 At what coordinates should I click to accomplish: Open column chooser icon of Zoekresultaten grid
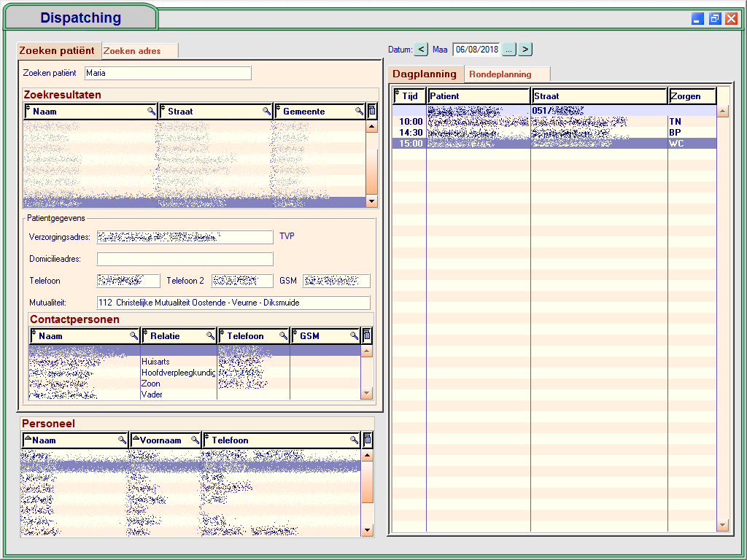pos(371,111)
